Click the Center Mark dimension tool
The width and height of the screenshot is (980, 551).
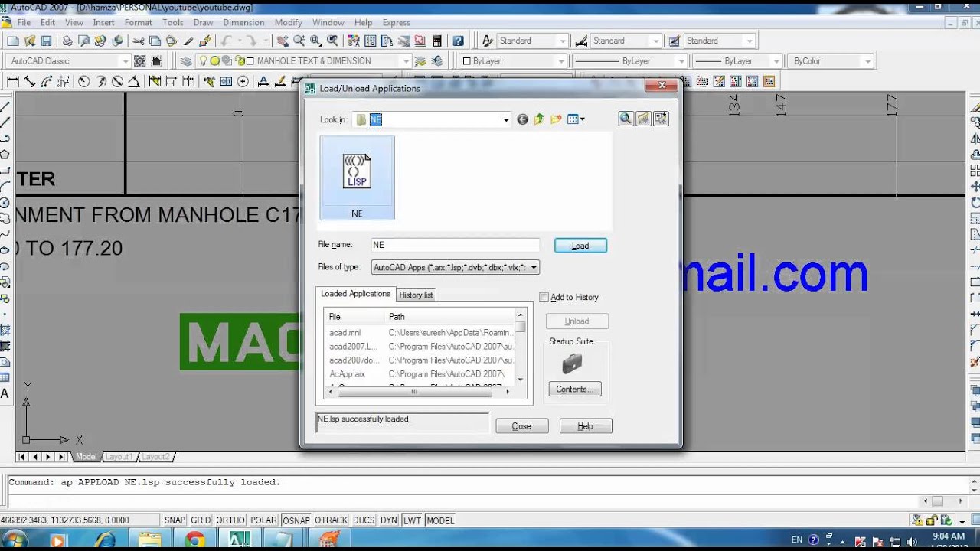pos(243,81)
